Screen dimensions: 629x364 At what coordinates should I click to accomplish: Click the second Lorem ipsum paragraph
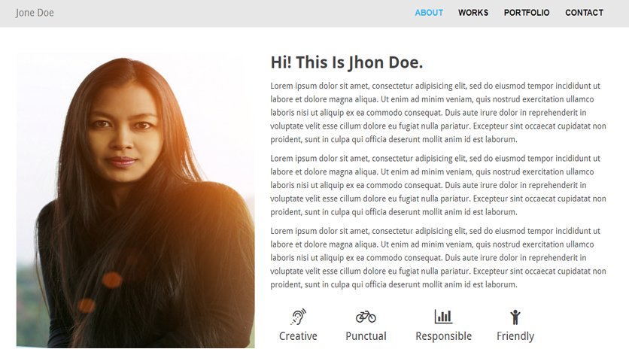click(x=438, y=185)
